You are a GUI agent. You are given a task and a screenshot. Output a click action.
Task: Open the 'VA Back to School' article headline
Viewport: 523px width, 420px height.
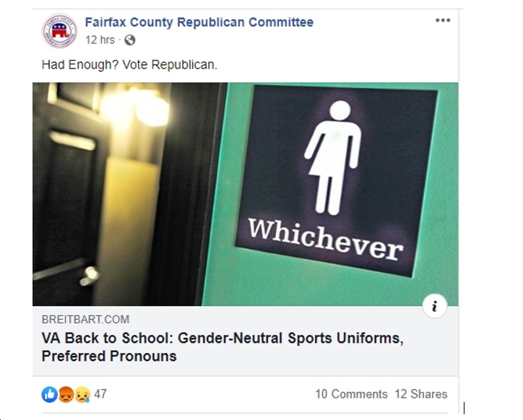222,347
